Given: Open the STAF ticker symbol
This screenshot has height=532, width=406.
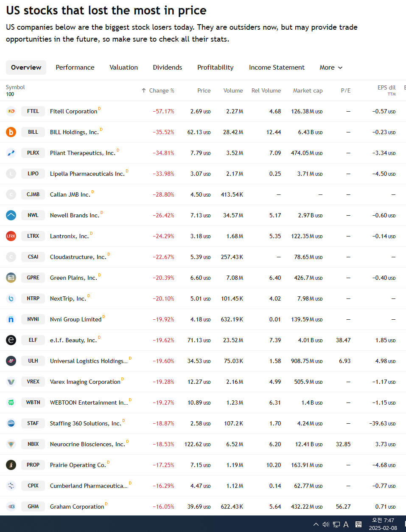Looking at the screenshot, I should [x=33, y=423].
